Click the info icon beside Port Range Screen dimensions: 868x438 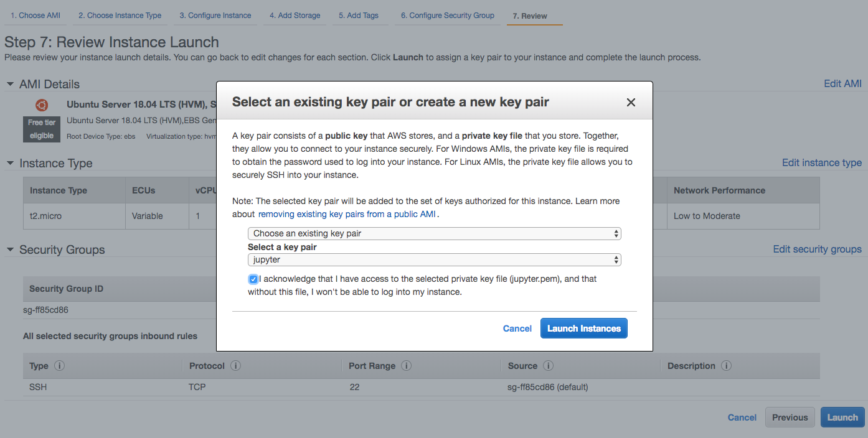pos(406,366)
